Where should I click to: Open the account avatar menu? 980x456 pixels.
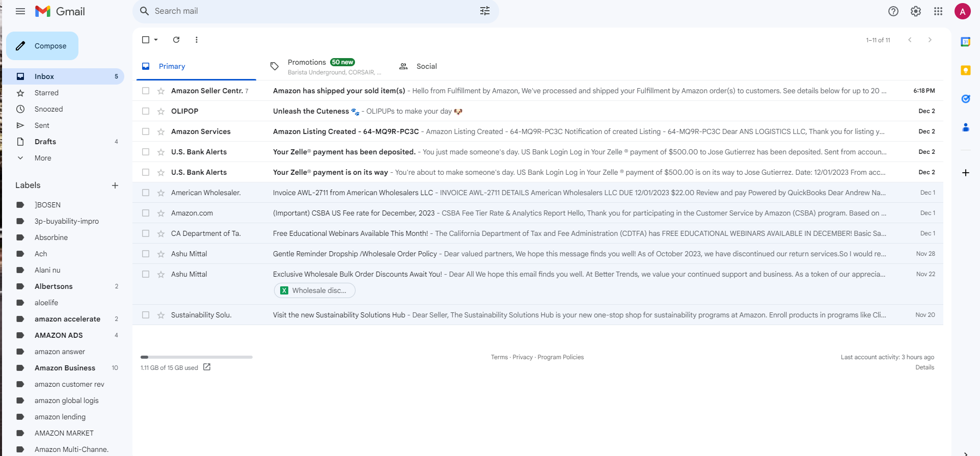pyautogui.click(x=963, y=11)
